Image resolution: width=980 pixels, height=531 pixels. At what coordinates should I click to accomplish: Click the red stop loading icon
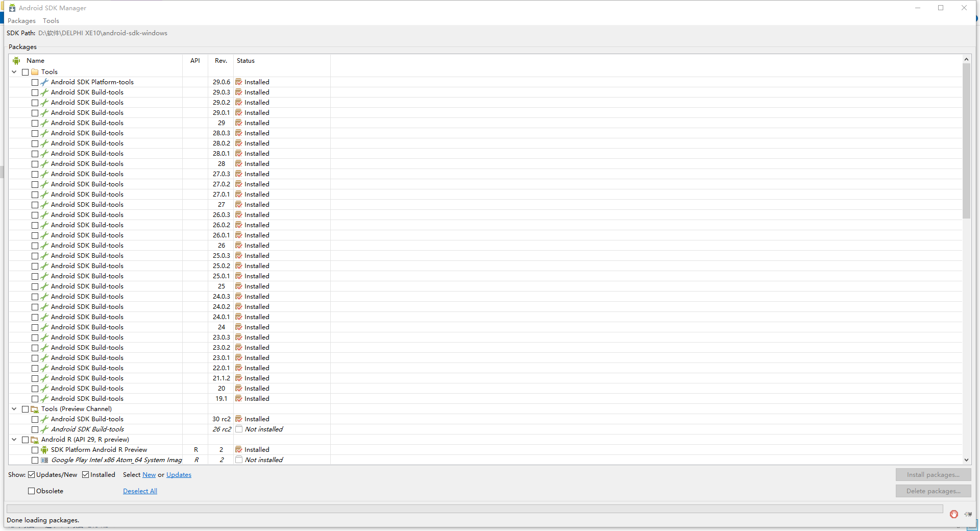953,514
